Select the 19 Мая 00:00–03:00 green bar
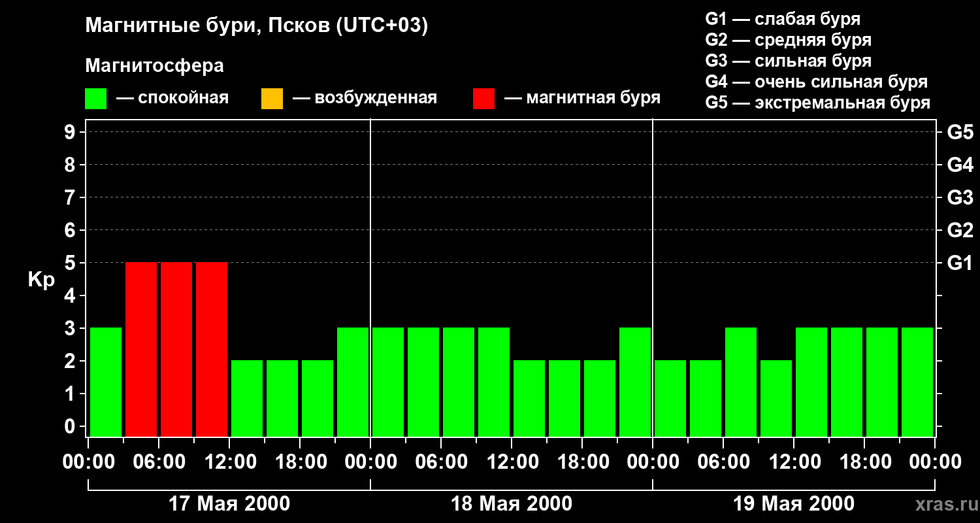Image resolution: width=980 pixels, height=523 pixels. [670, 398]
